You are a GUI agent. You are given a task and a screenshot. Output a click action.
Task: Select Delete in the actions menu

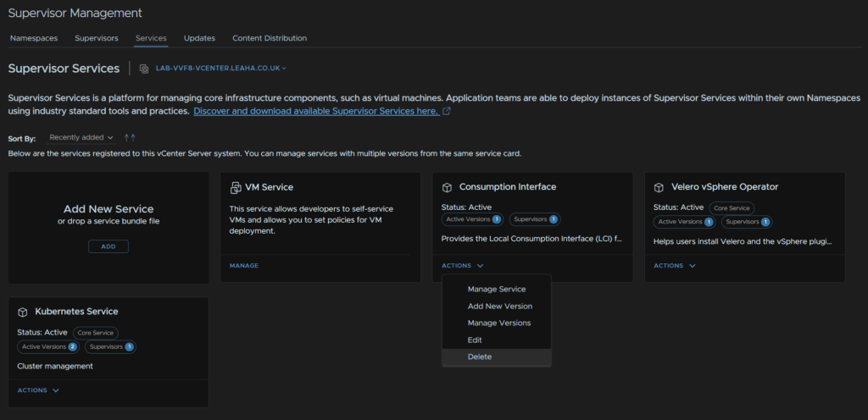click(497, 357)
